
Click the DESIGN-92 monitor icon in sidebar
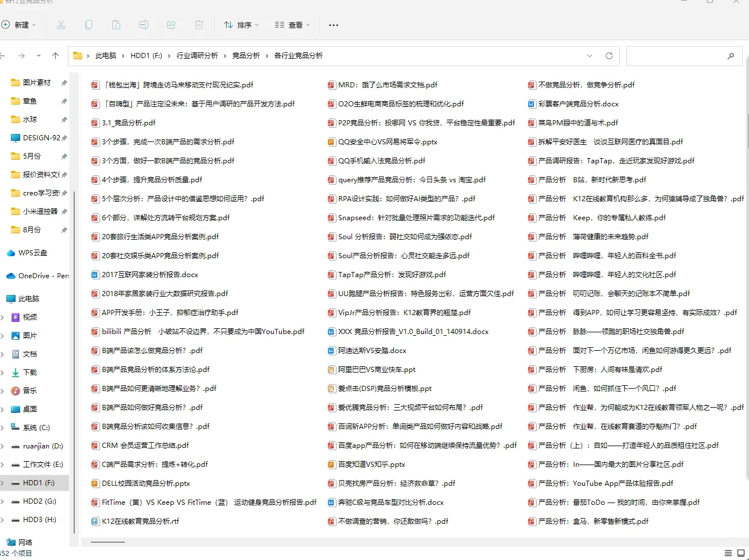pos(16,138)
